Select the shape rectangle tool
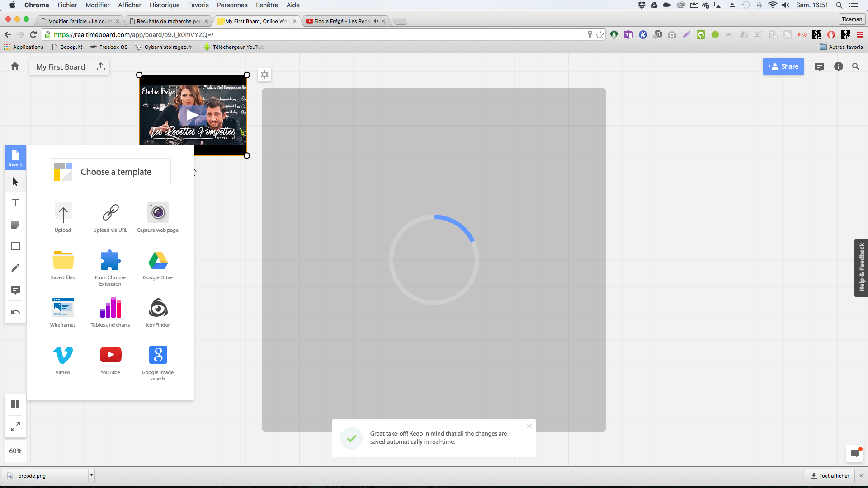Image resolution: width=868 pixels, height=488 pixels. click(x=15, y=246)
